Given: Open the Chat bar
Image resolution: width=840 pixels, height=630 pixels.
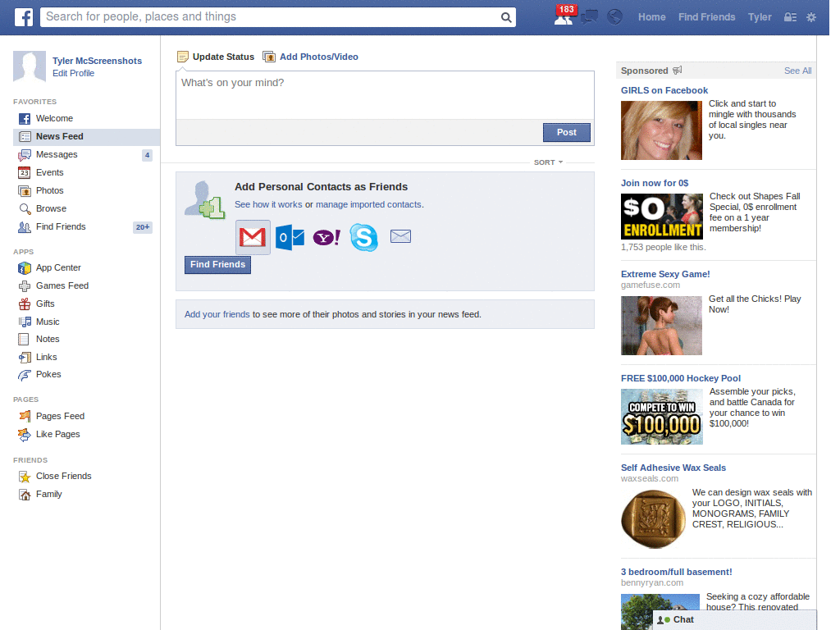Looking at the screenshot, I should point(734,620).
